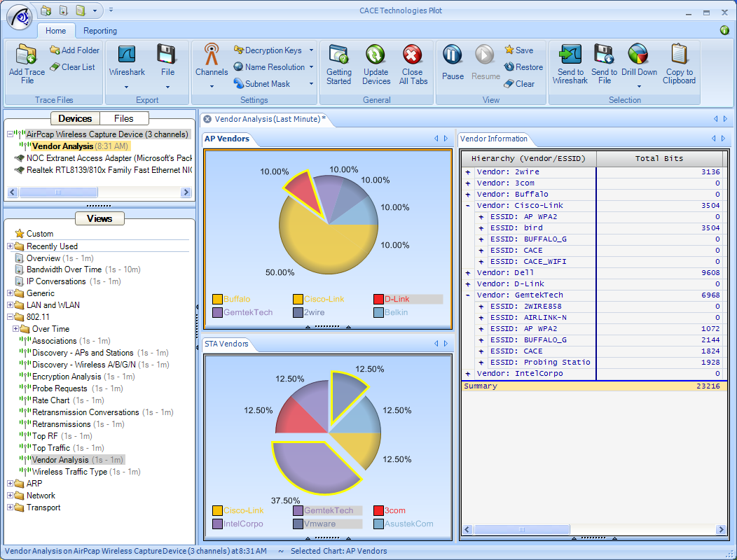Open the quick access toolbar dropdown
The height and width of the screenshot is (560, 737).
tap(111, 10)
